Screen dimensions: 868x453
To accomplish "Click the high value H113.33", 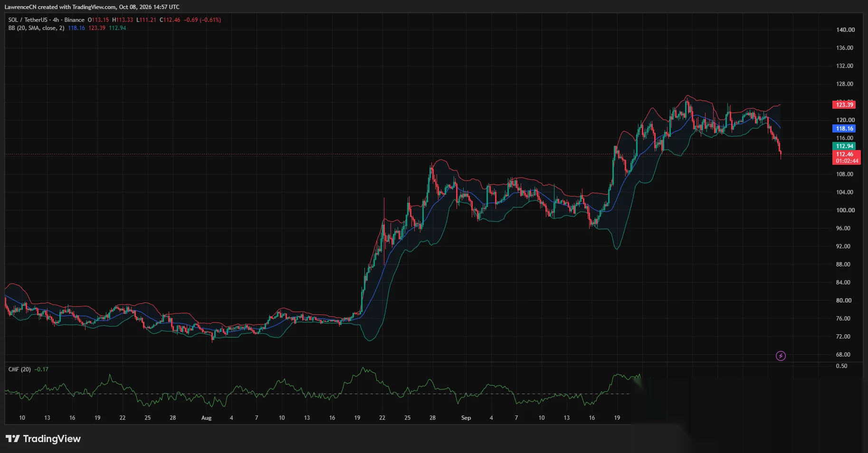I will coord(123,20).
